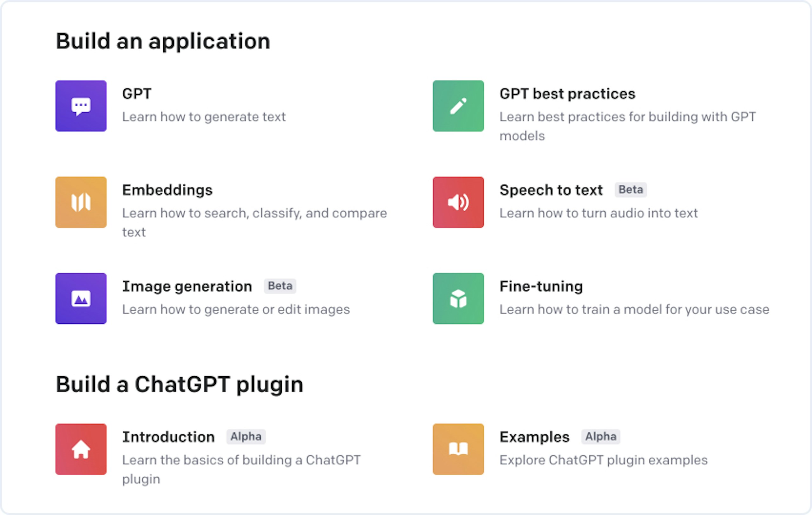The width and height of the screenshot is (812, 515).
Task: Open the Speech to text heading
Action: [x=551, y=190]
